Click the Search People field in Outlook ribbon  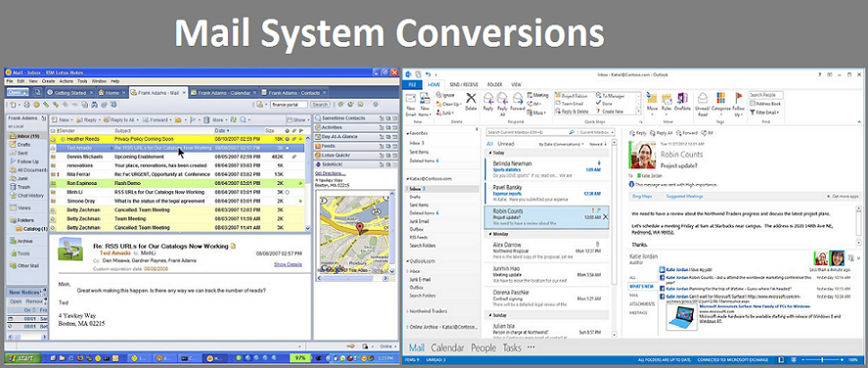click(766, 95)
